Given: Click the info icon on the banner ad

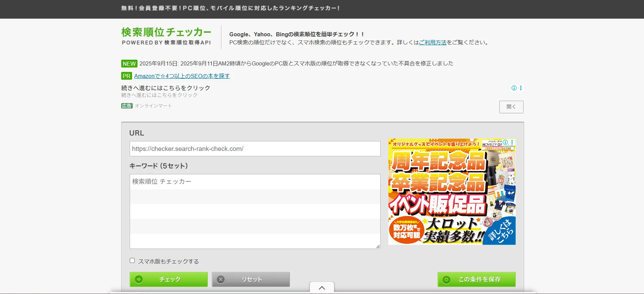Looking at the screenshot, I should tap(505, 142).
